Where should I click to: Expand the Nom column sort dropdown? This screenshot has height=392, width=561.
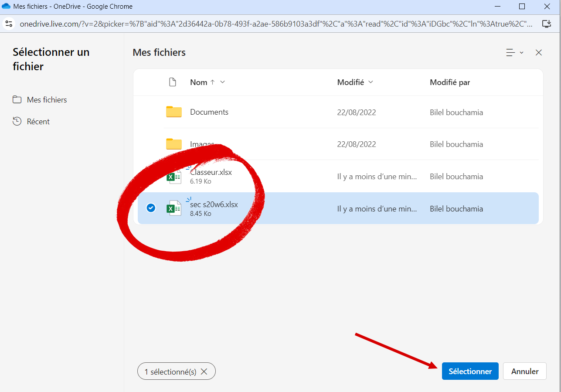[222, 82]
